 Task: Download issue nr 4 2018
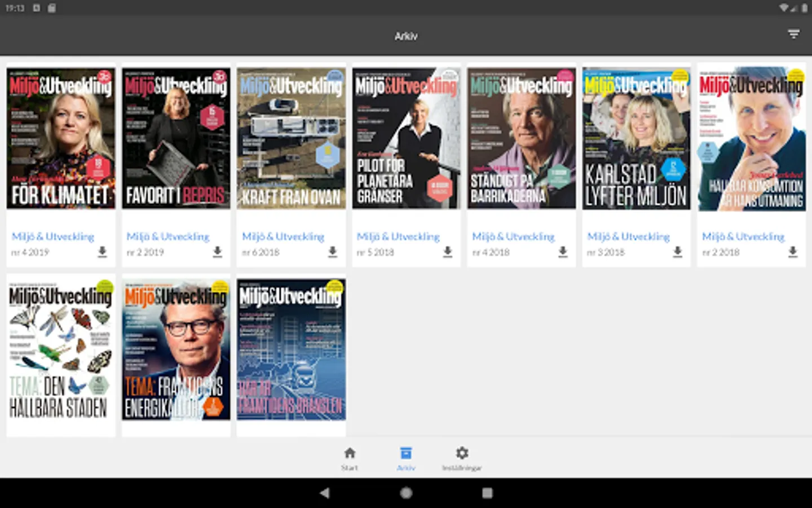click(x=563, y=252)
